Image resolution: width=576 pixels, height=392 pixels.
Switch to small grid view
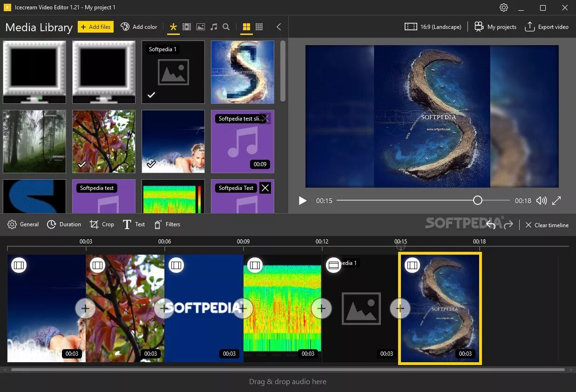(259, 27)
